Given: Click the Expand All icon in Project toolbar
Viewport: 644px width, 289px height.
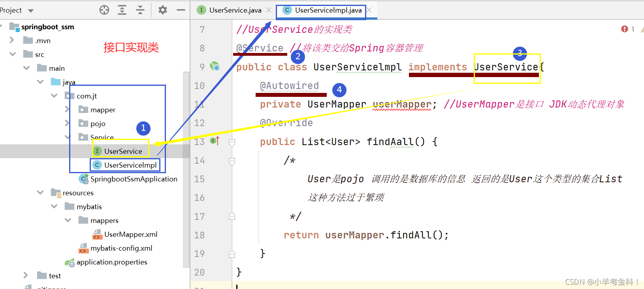Looking at the screenshot, I should 122,10.
